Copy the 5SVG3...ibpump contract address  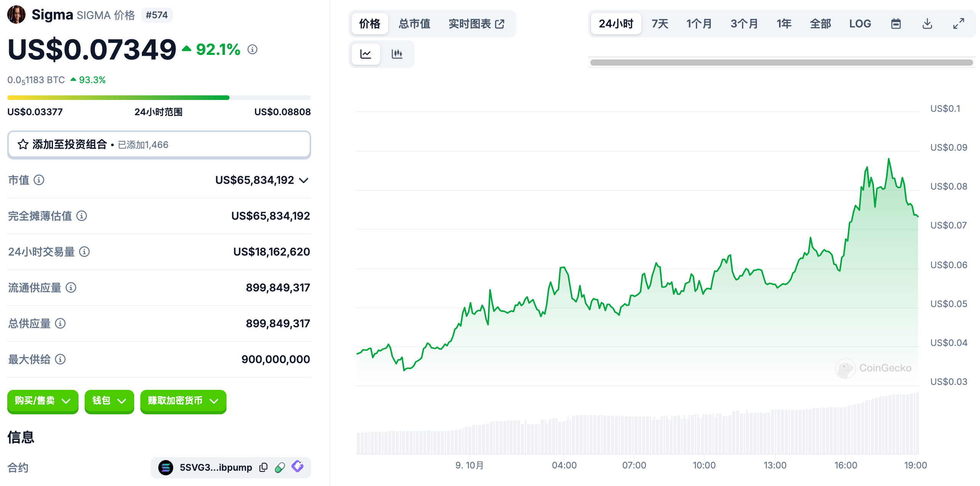click(263, 467)
